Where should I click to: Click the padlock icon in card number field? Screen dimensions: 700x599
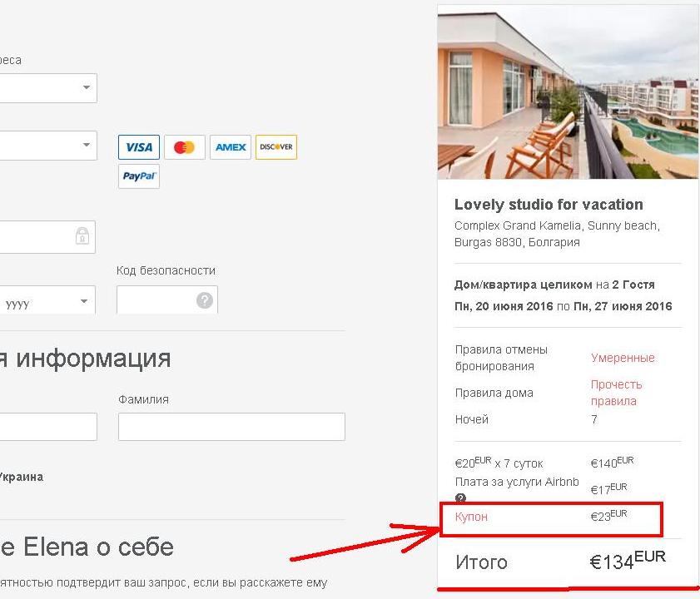coord(82,236)
